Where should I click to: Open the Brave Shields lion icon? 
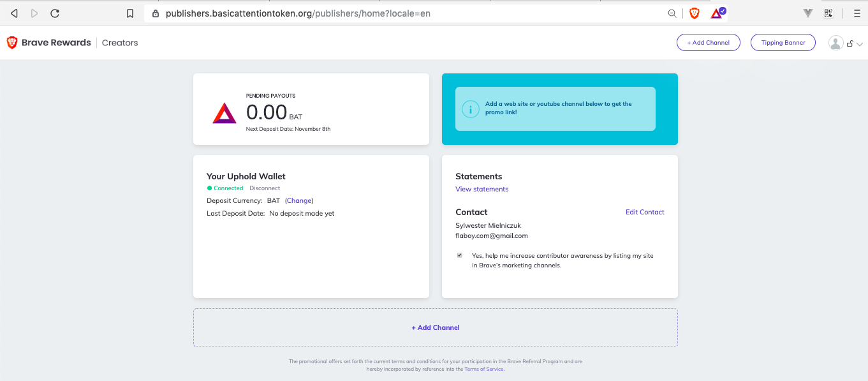pyautogui.click(x=695, y=13)
